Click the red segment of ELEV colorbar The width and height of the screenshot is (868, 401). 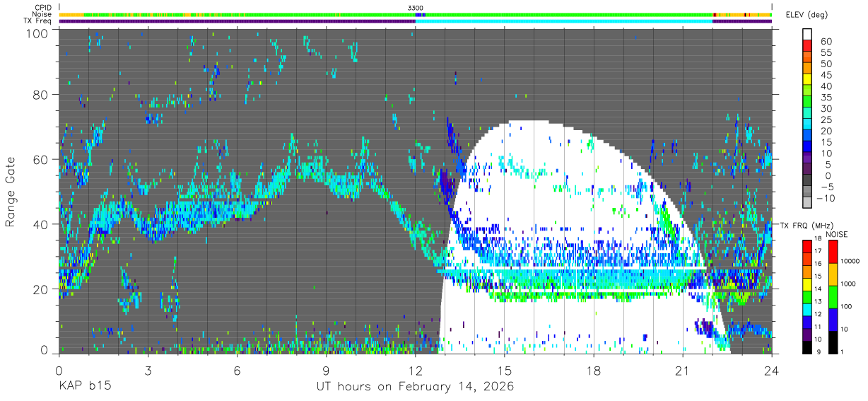pyautogui.click(x=808, y=45)
